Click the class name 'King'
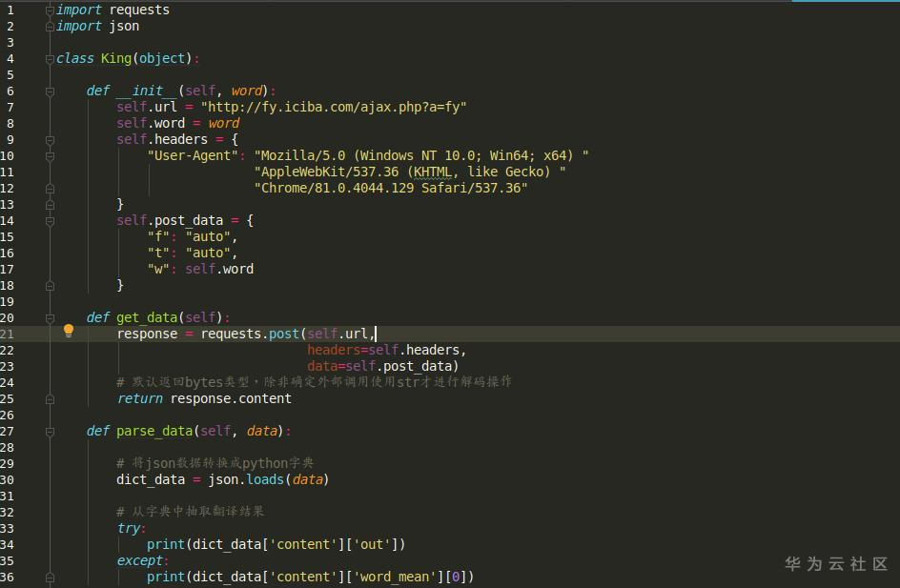The width and height of the screenshot is (900, 588). (116, 58)
